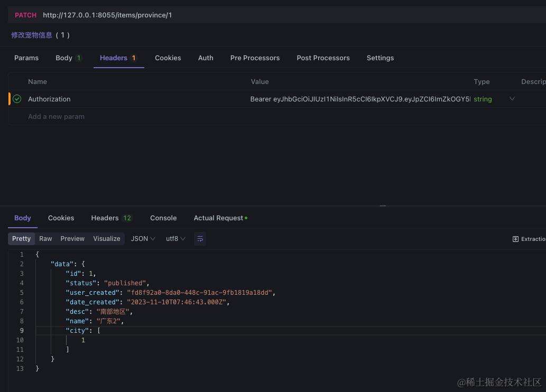Click the 修改宠物信息 request title link

tap(32, 35)
